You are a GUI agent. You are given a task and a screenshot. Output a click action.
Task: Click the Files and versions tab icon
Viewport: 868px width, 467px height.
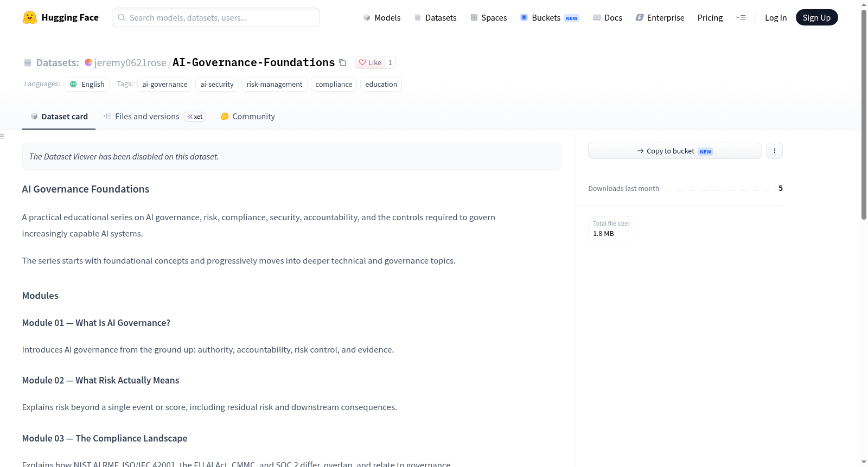click(107, 117)
